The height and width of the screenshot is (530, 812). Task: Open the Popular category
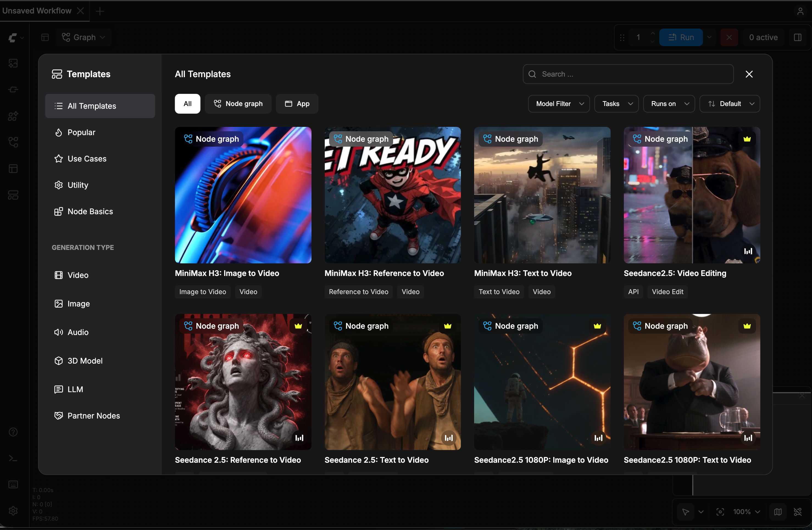pyautogui.click(x=100, y=132)
